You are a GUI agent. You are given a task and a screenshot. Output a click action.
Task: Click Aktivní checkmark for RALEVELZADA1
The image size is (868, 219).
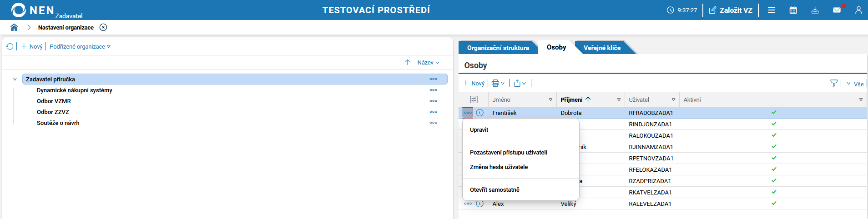(x=774, y=203)
